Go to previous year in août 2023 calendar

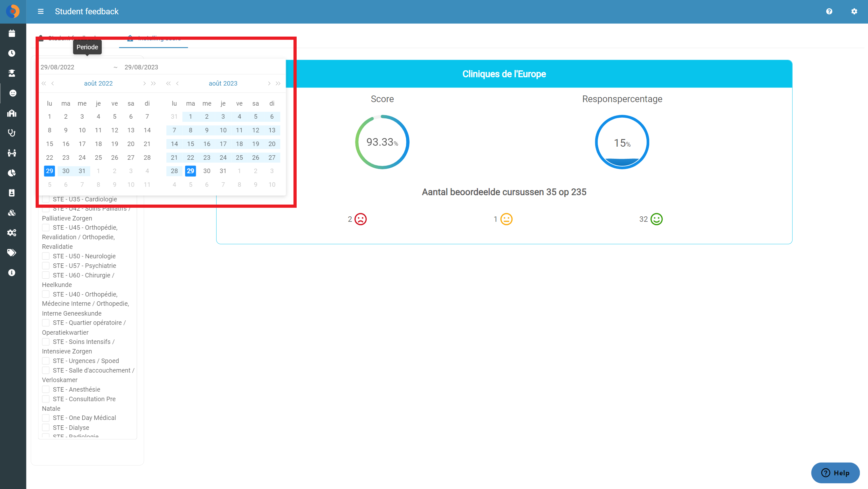(x=169, y=83)
